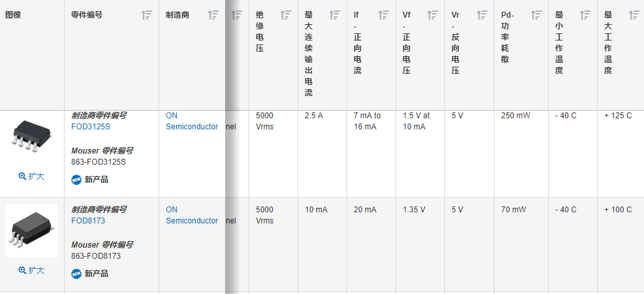Click 新产品 label in FOD3125S row

click(97, 180)
